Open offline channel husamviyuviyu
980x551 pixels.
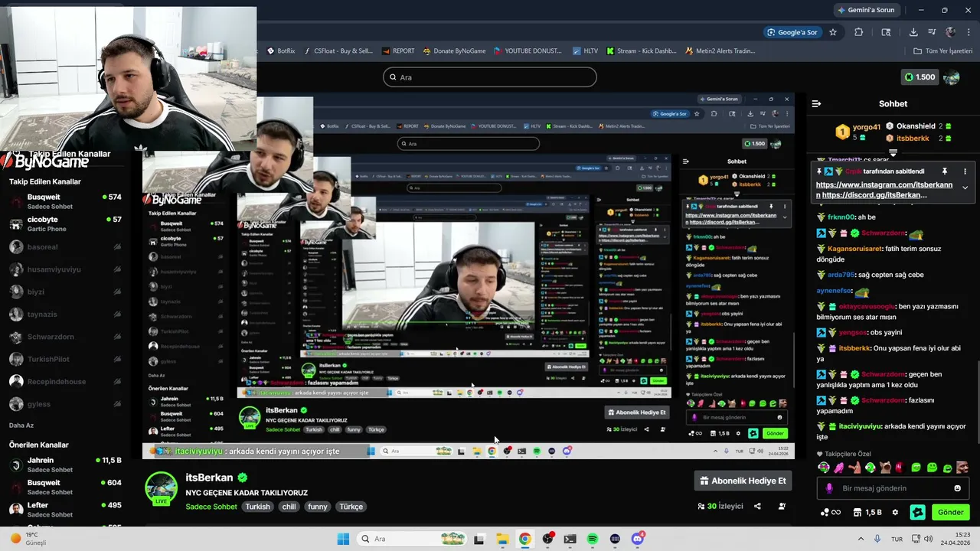coord(65,269)
